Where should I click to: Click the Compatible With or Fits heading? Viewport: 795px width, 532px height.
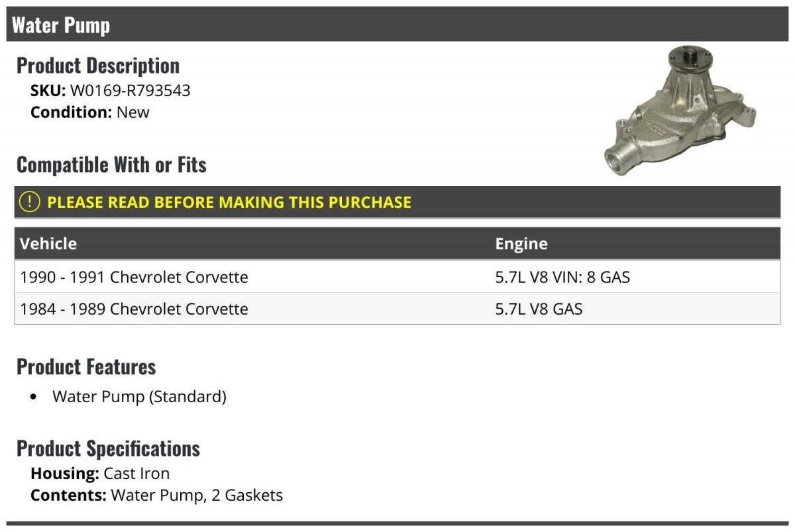click(111, 165)
